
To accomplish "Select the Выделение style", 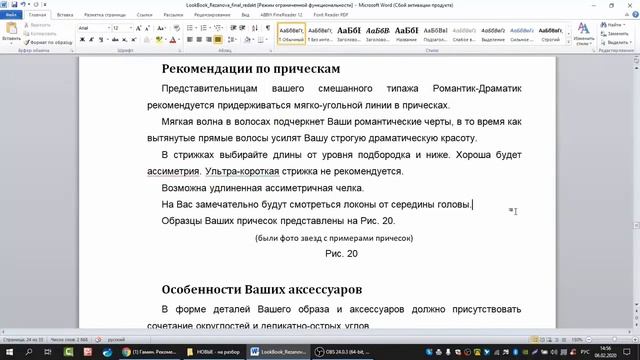I will [x=493, y=33].
